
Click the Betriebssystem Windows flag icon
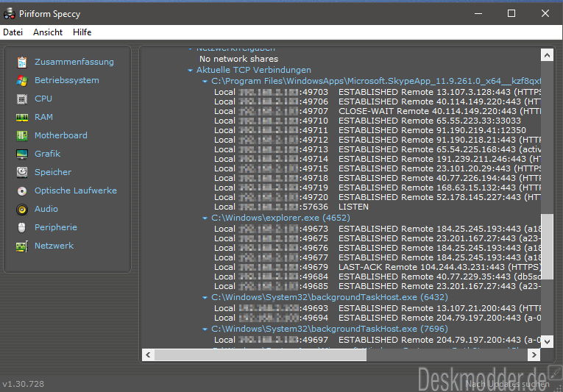click(22, 80)
